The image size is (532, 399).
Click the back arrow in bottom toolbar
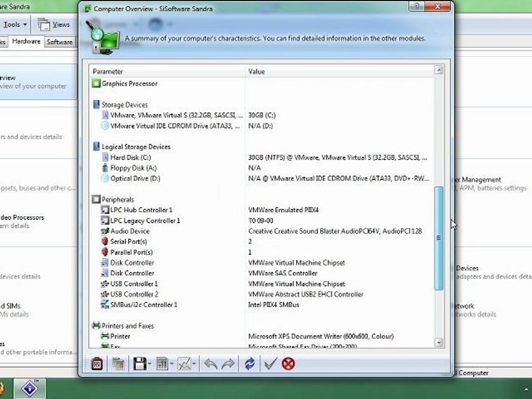(x=211, y=364)
